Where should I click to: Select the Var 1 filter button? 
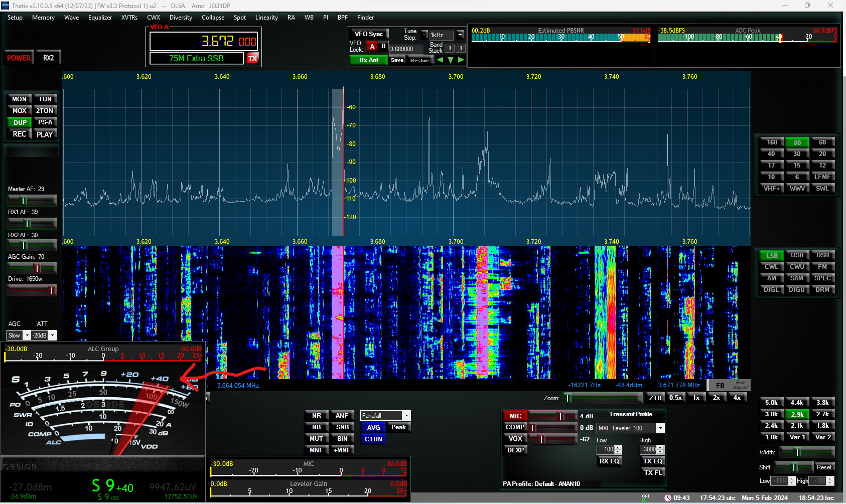pyautogui.click(x=797, y=437)
